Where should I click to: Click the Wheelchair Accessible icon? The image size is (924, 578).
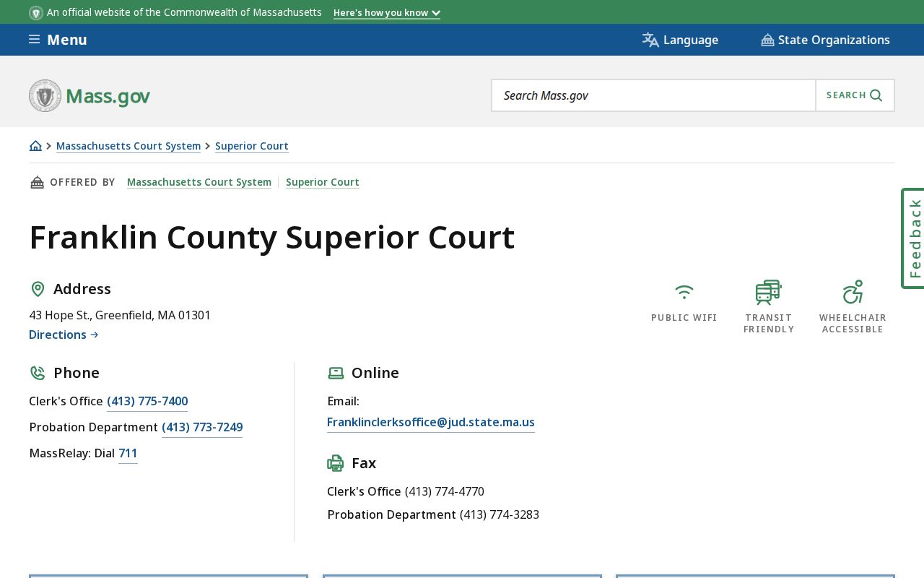click(x=853, y=292)
